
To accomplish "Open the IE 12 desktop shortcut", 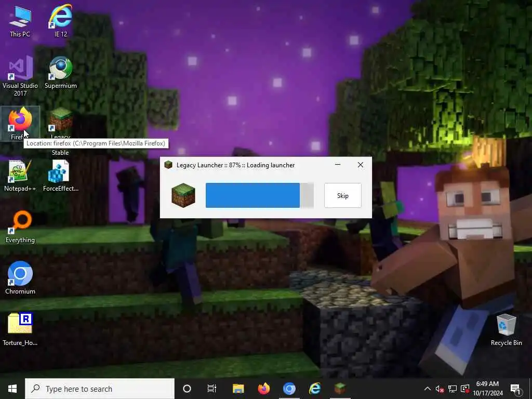I will (60, 21).
